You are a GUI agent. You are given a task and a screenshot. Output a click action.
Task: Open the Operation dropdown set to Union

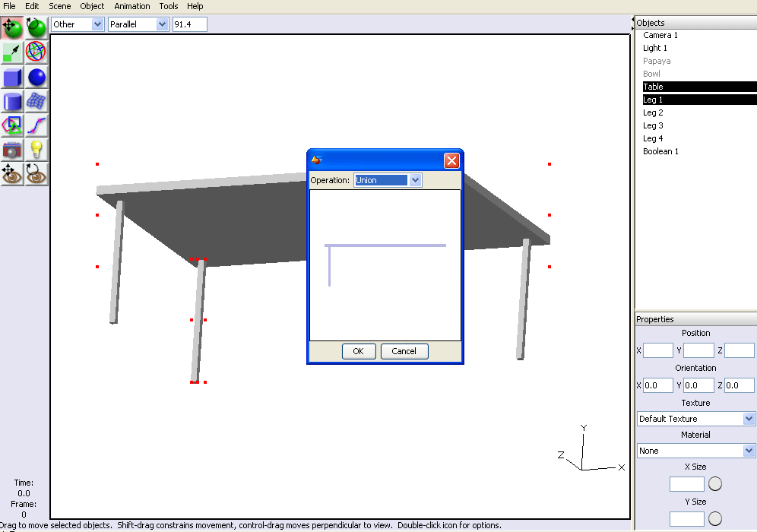(388, 180)
